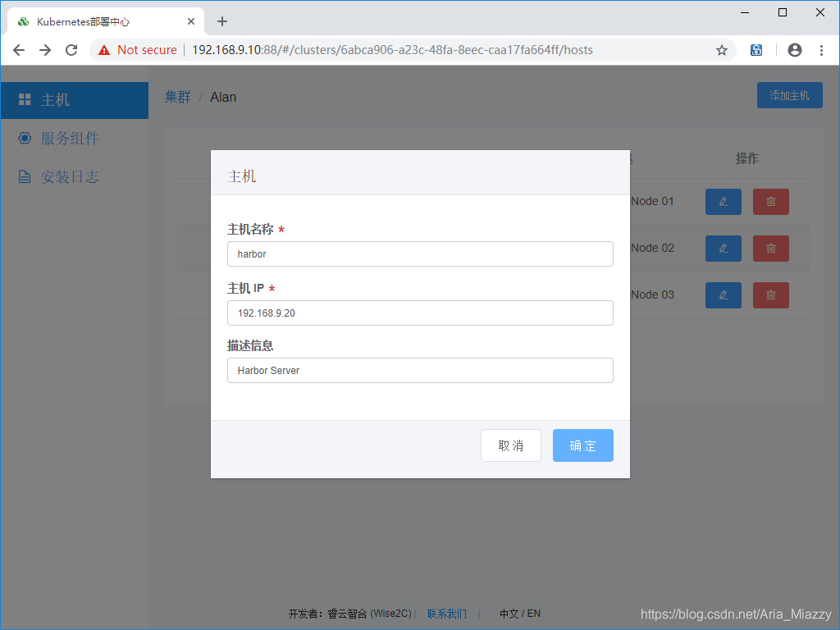
Task: Click 取消 to cancel the dialog
Action: coord(510,445)
